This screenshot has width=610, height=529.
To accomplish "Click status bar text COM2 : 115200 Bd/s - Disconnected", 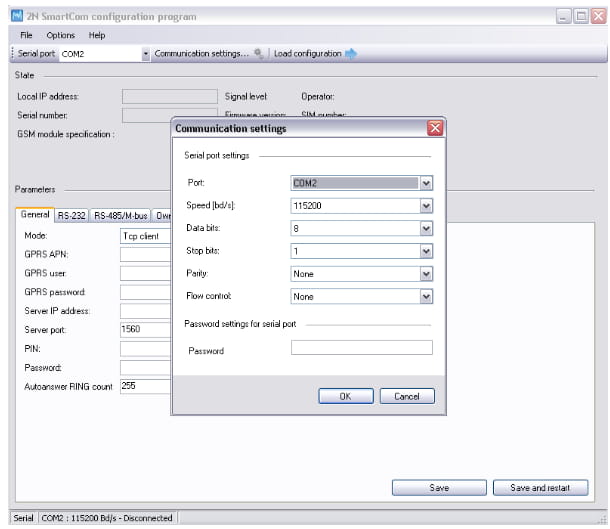I will pyautogui.click(x=107, y=518).
